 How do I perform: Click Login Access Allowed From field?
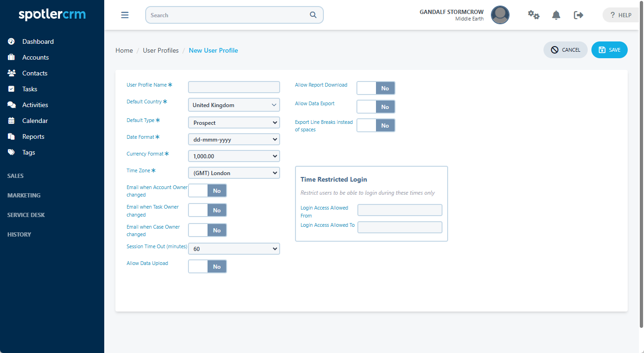tap(400, 210)
